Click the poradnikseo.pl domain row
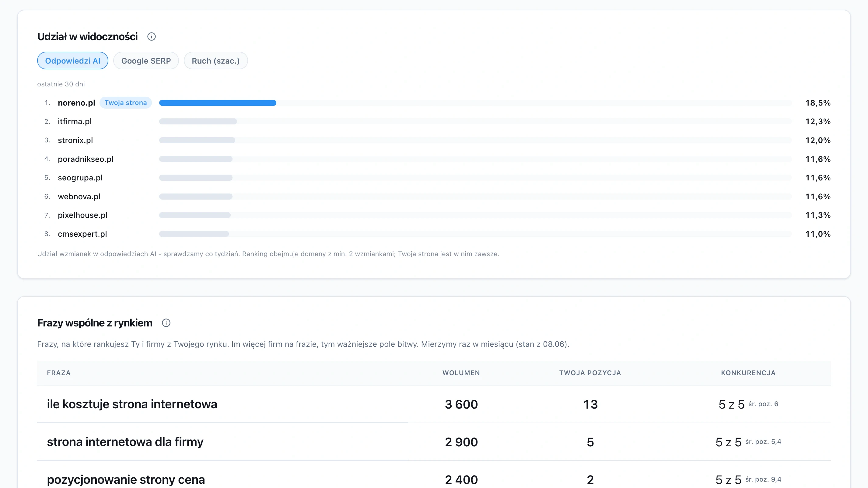This screenshot has width=868, height=488. click(434, 159)
